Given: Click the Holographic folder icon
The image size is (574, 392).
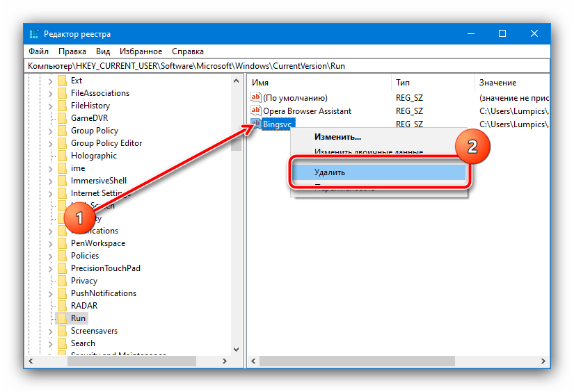Looking at the screenshot, I should click(63, 156).
